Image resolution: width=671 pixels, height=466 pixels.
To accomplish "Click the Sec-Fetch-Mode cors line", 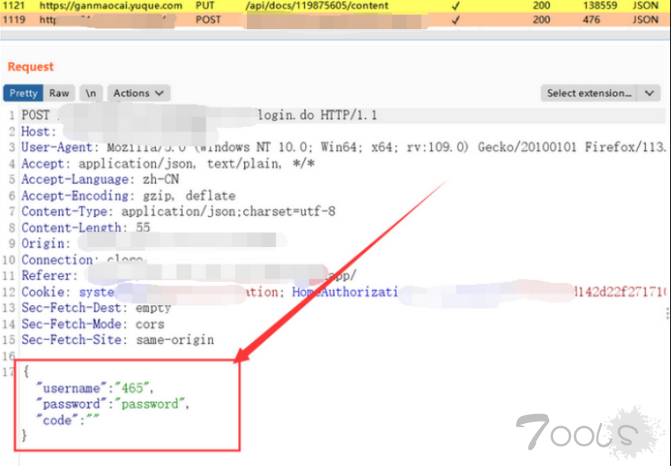I will click(93, 324).
